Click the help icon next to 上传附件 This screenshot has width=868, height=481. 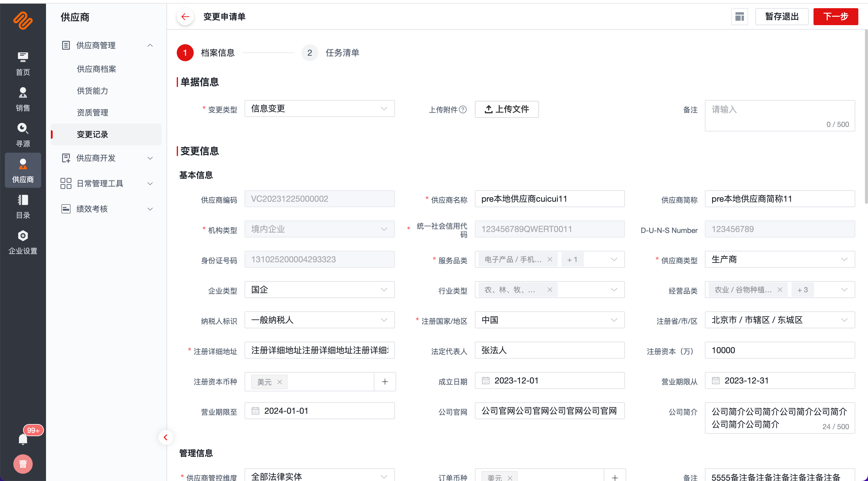click(x=463, y=109)
